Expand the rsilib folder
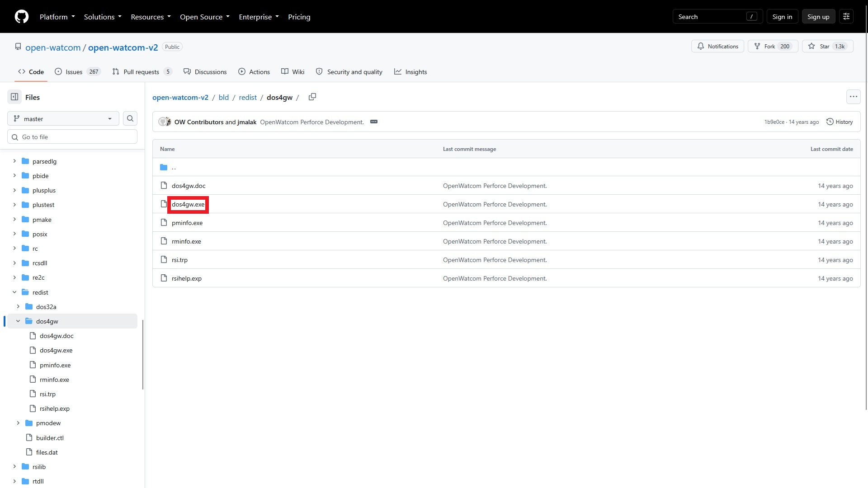Image resolution: width=868 pixels, height=488 pixels. (14, 467)
